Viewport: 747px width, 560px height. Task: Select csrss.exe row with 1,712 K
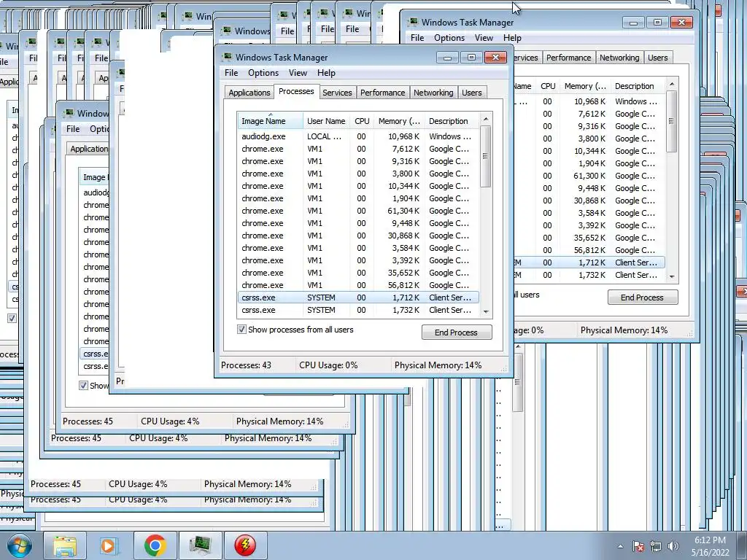click(358, 297)
